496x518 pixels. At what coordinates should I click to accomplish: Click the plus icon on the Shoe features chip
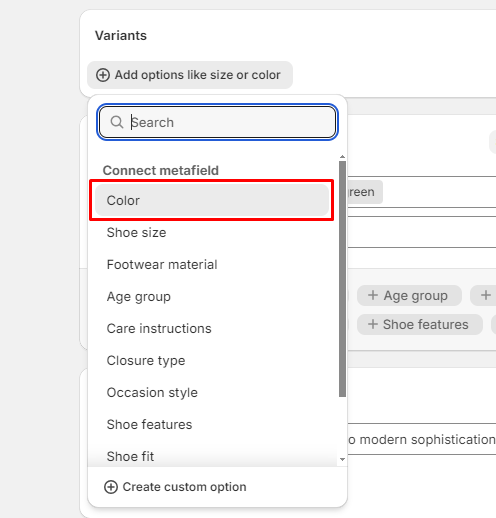[373, 324]
